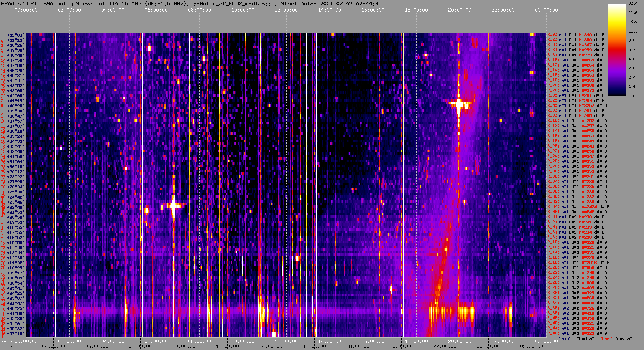Image resolution: width=644 pixels, height=350 pixels.
Task: Click '22:00:00' on the bottom UTC axis
Action: point(445,346)
